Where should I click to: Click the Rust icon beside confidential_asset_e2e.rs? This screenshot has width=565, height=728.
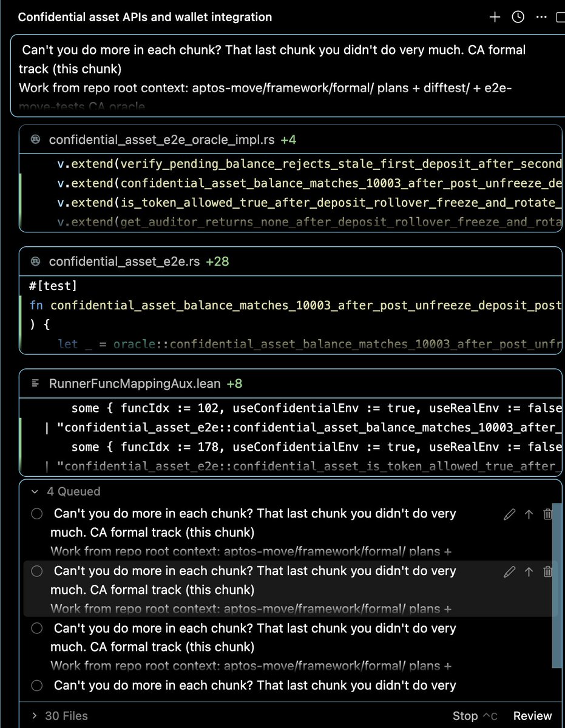pyautogui.click(x=36, y=261)
